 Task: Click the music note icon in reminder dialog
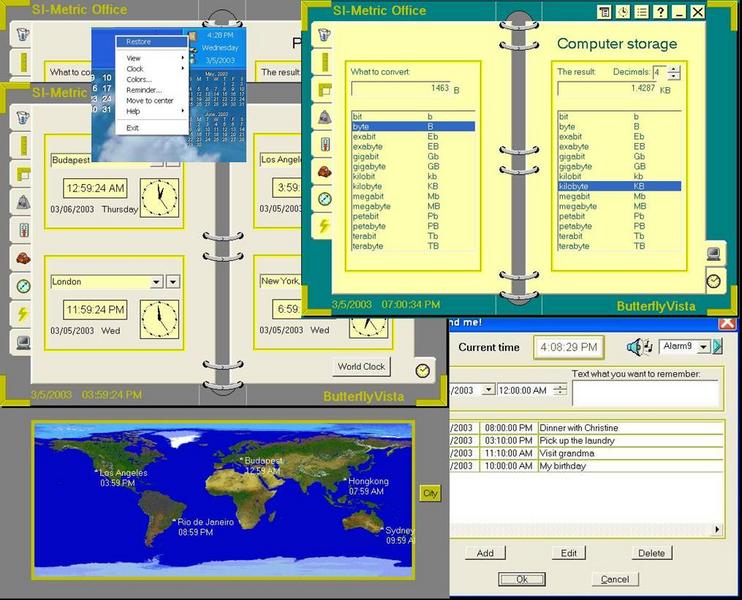click(648, 347)
